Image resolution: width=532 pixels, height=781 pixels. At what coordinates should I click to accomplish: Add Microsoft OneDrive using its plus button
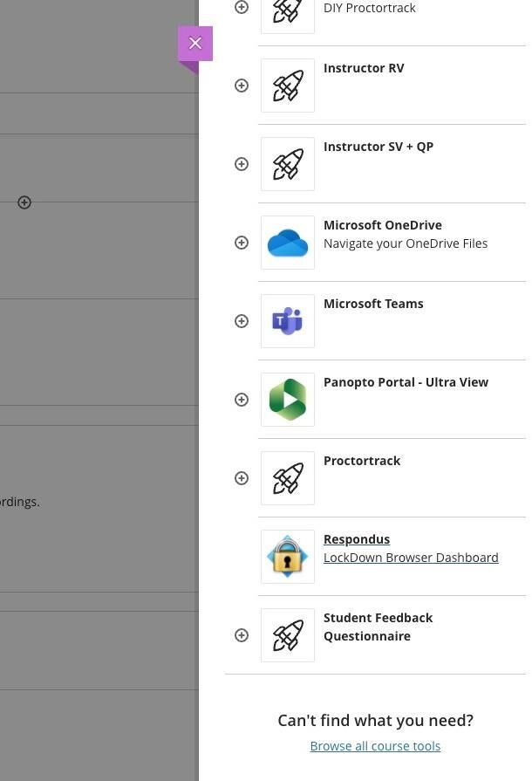click(242, 243)
